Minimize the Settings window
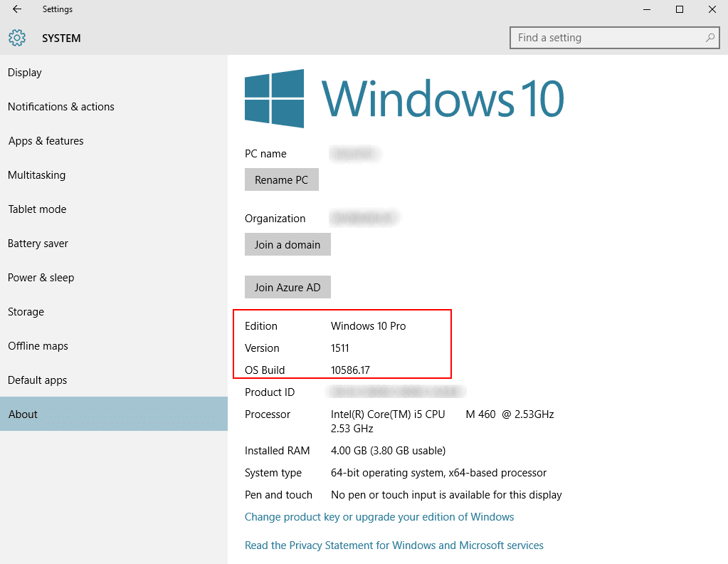Screen dimensions: 728x564 pyautogui.click(x=647, y=9)
